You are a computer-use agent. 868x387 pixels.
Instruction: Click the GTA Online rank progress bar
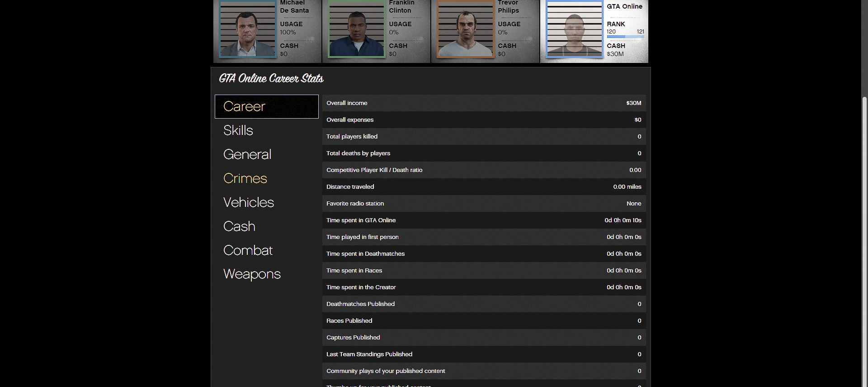[625, 37]
